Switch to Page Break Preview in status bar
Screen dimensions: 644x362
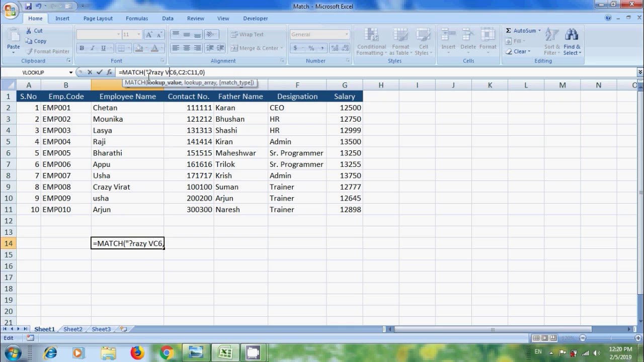(x=553, y=338)
